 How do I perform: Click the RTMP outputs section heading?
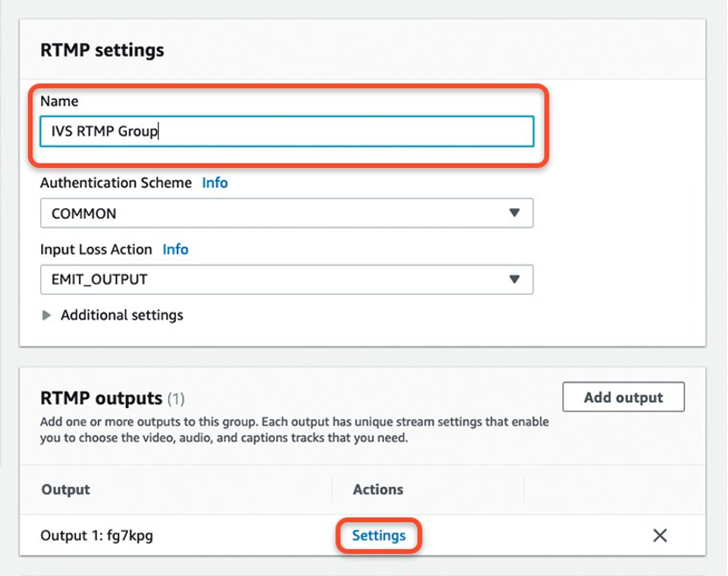[x=100, y=397]
